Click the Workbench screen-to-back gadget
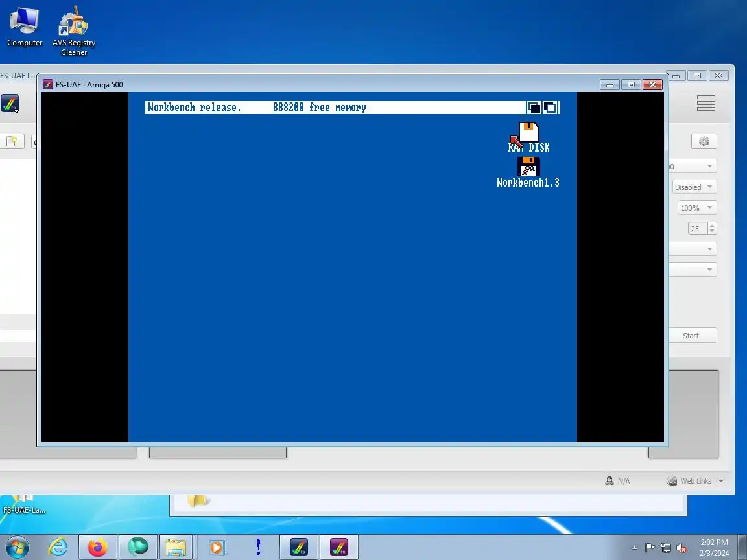 point(534,108)
